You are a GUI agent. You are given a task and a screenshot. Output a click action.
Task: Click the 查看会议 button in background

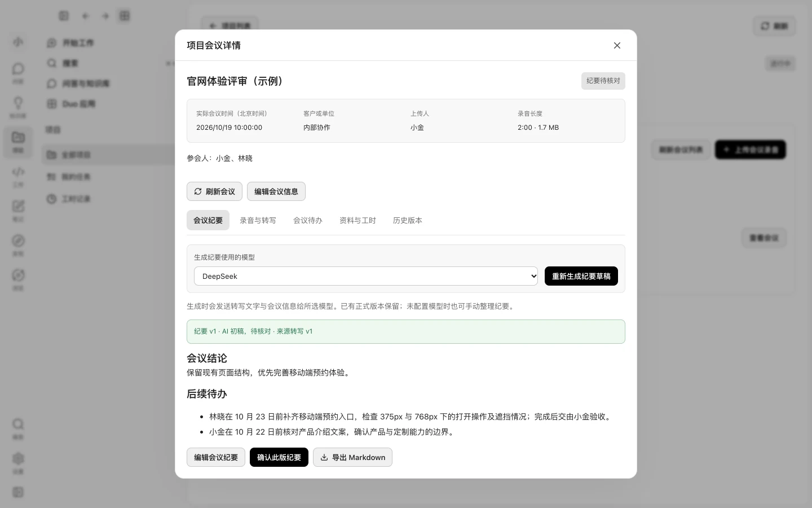[x=764, y=238]
